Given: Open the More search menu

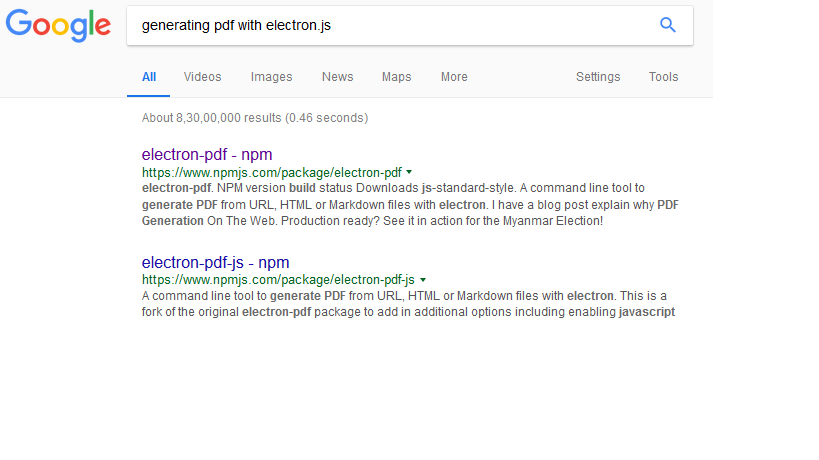Looking at the screenshot, I should (454, 77).
